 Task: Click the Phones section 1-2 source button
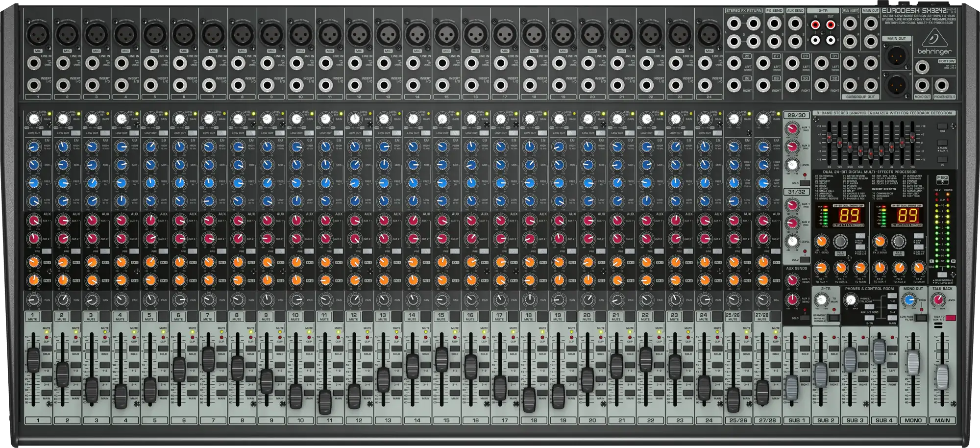892,296
